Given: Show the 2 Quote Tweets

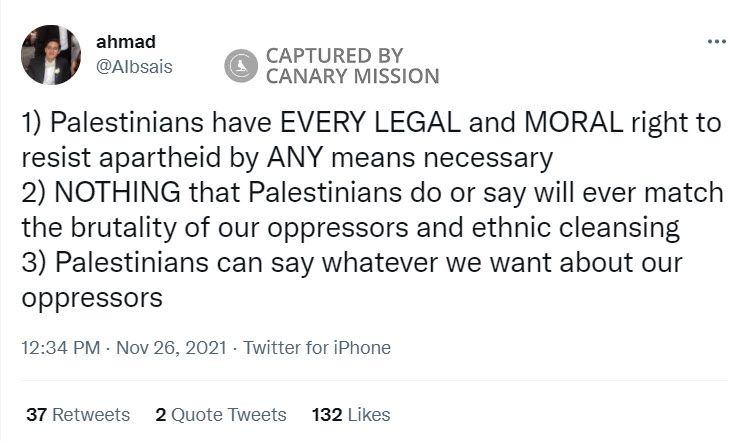Looking at the screenshot, I should [x=221, y=414].
